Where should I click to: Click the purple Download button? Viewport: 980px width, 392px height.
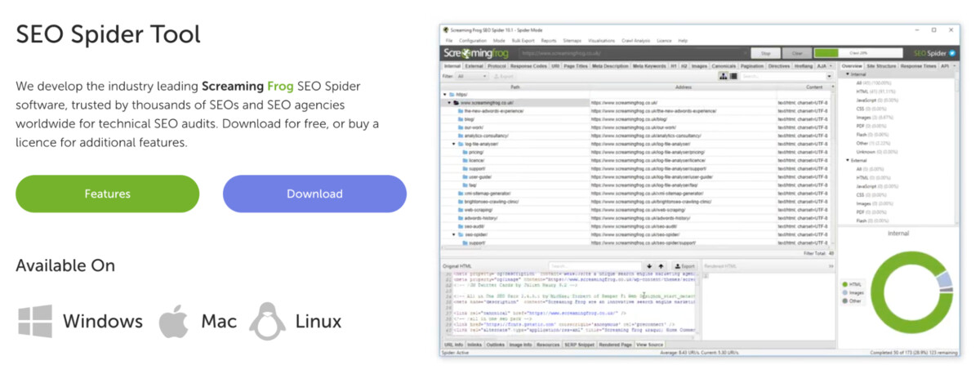(314, 194)
